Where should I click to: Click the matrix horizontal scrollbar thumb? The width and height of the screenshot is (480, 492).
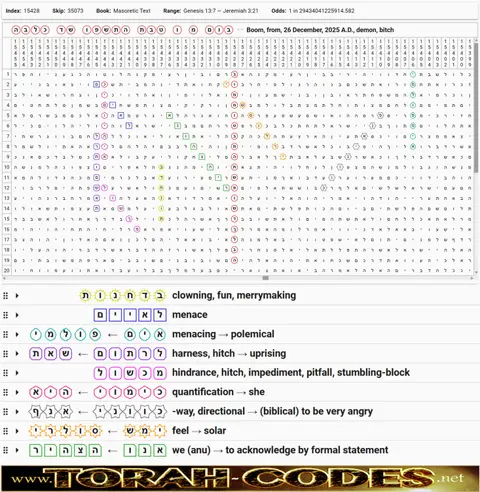point(266,278)
